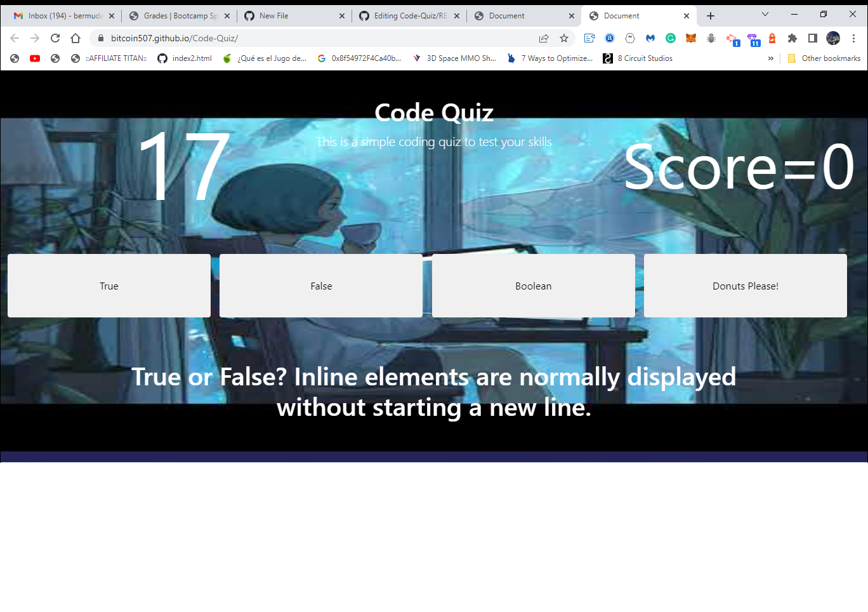Switch to the Grades | Bootcamp tab

pos(180,16)
